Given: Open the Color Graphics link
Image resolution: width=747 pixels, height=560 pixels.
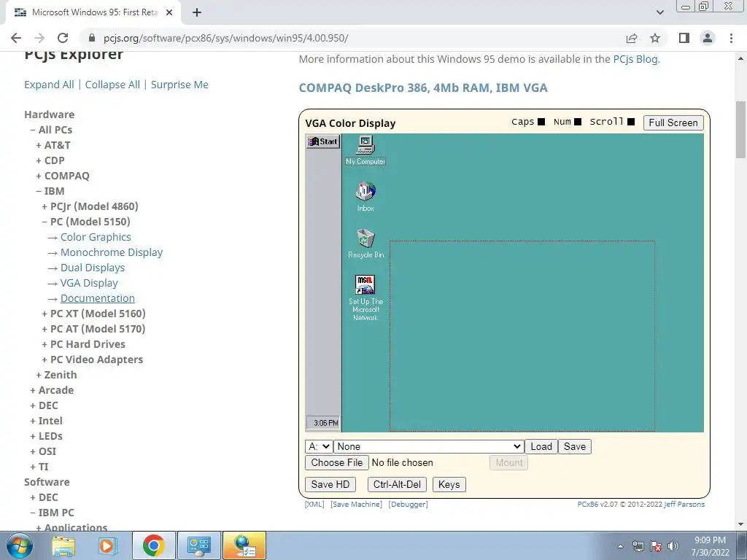Looking at the screenshot, I should point(96,237).
